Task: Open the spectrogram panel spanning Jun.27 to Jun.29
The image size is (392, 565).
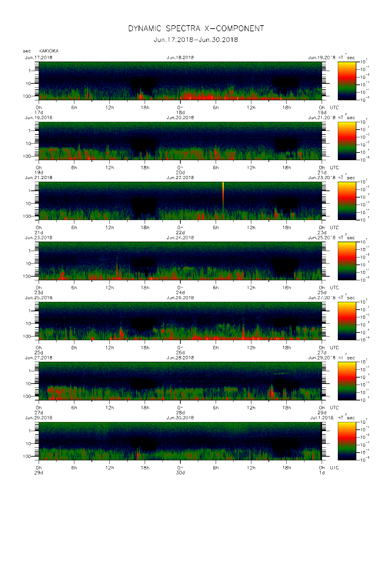Action: coord(180,381)
